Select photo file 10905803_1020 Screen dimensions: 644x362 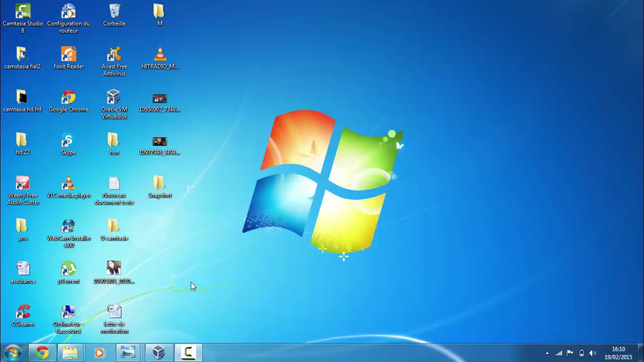pos(114,273)
